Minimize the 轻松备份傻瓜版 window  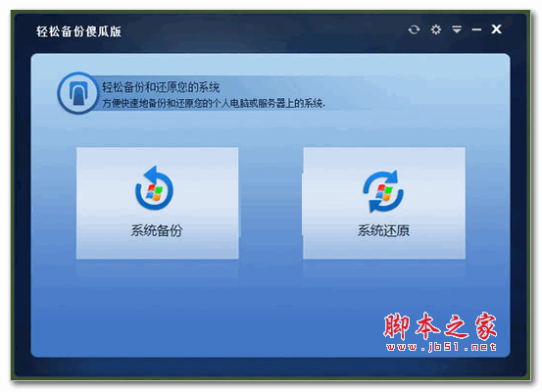(x=476, y=30)
